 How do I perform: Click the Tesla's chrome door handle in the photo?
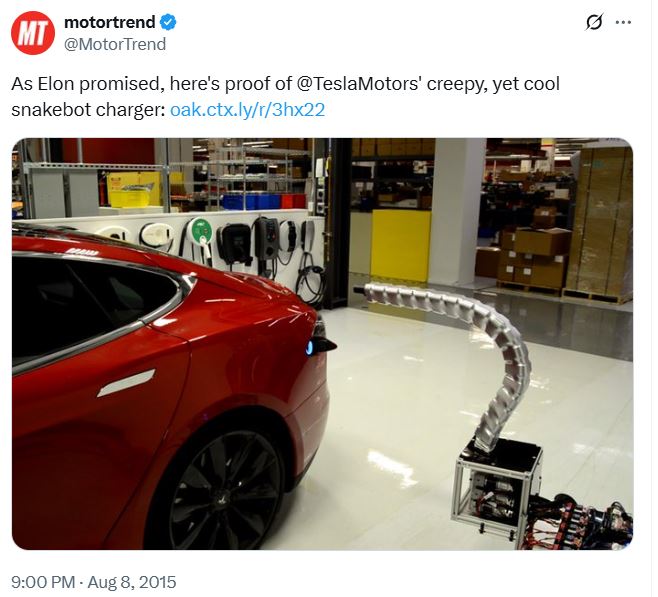pos(126,383)
